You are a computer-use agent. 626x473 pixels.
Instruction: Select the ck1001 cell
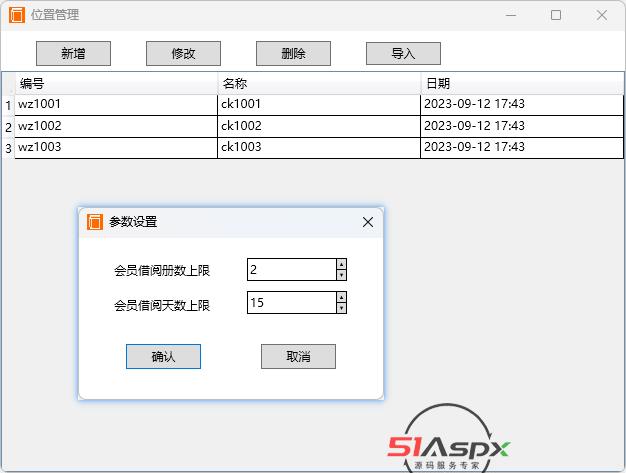[x=319, y=105]
